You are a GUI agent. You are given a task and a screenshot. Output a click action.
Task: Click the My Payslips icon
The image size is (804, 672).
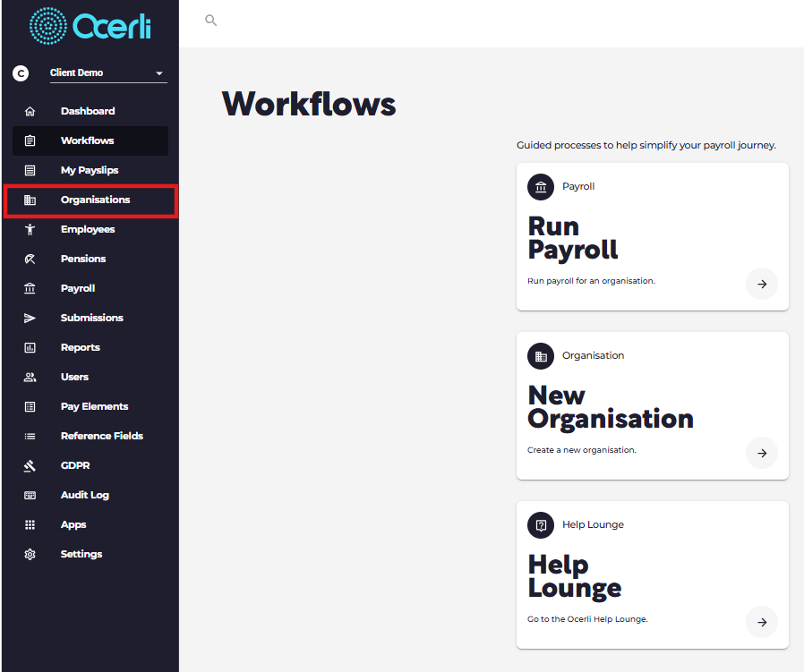tap(30, 170)
